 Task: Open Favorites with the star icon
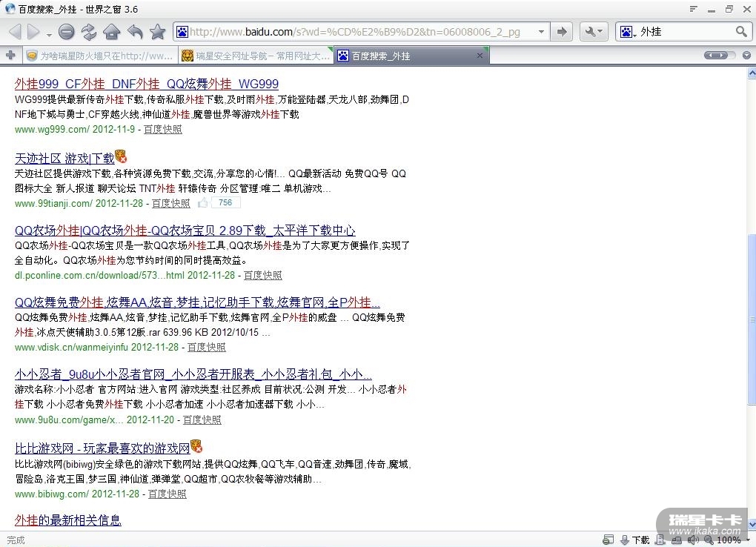[157, 32]
